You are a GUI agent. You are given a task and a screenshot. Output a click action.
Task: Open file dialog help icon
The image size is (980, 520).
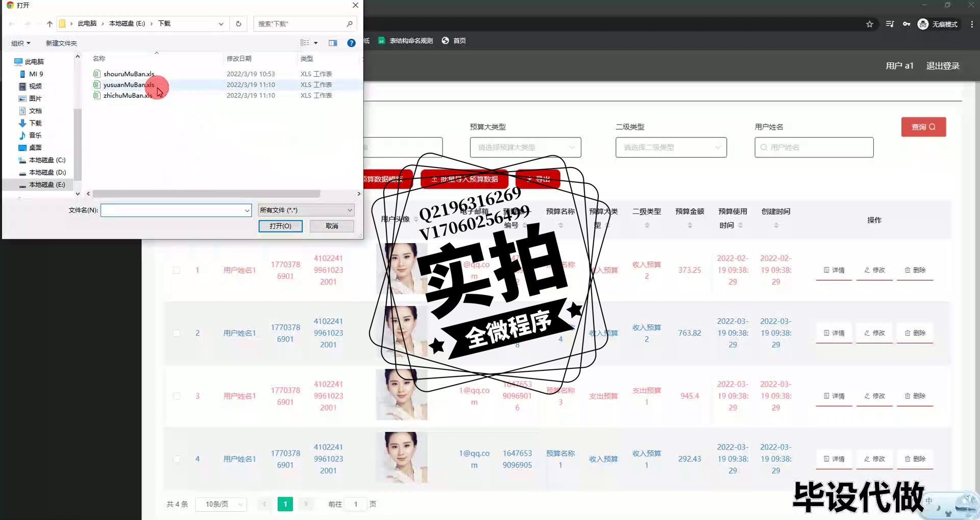pyautogui.click(x=351, y=43)
